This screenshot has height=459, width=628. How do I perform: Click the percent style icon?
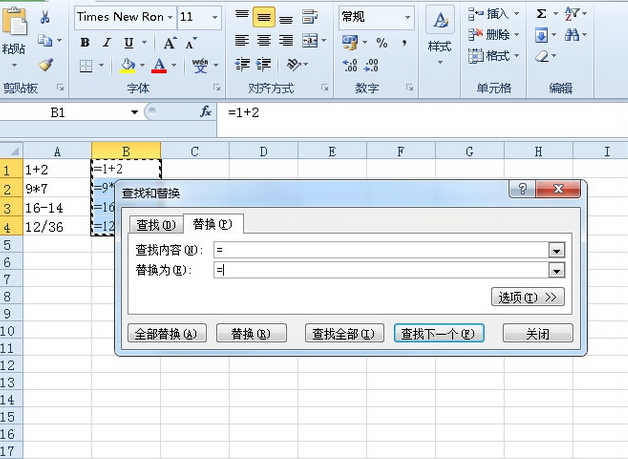pyautogui.click(x=381, y=43)
